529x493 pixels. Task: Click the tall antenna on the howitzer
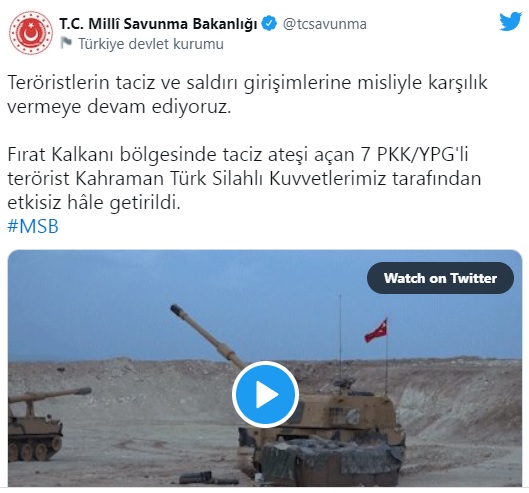pyautogui.click(x=340, y=337)
